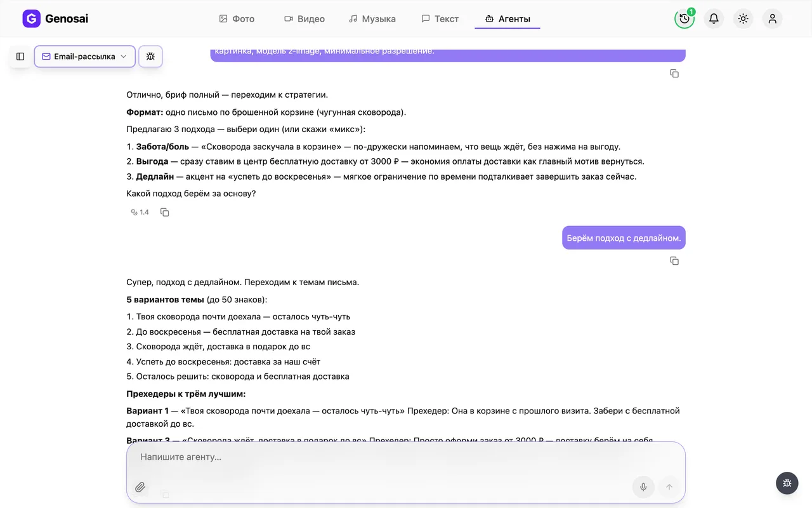Expand the Email-рассылка agent dropdown
The image size is (812, 508).
point(85,57)
